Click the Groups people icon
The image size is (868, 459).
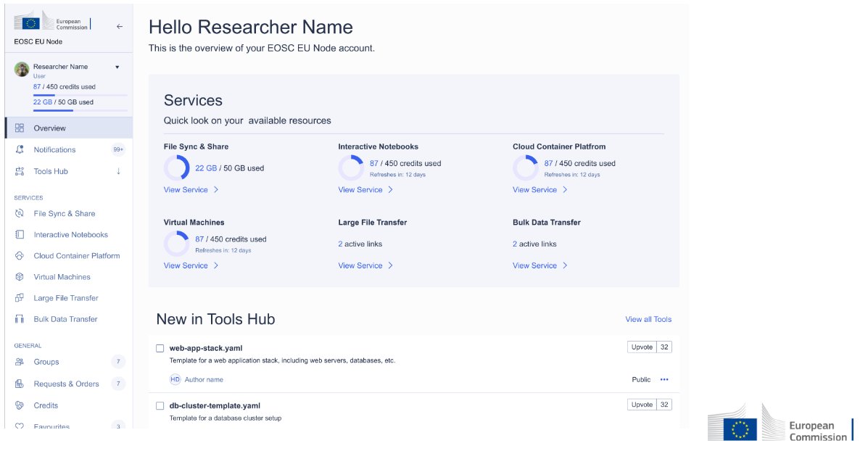pos(20,362)
